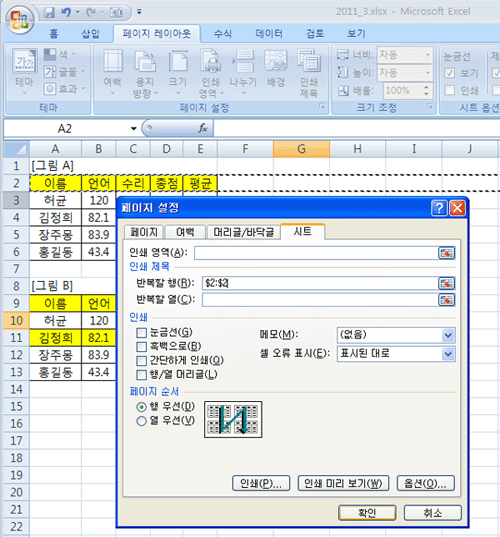
Task: Open the Name Box dropdown arrow
Action: 133,128
